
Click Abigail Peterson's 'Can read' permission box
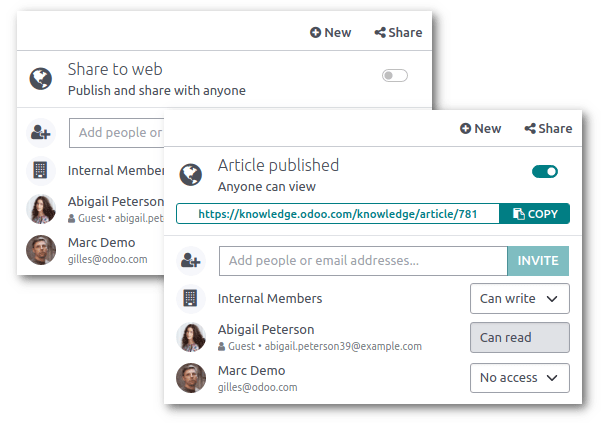coord(519,337)
